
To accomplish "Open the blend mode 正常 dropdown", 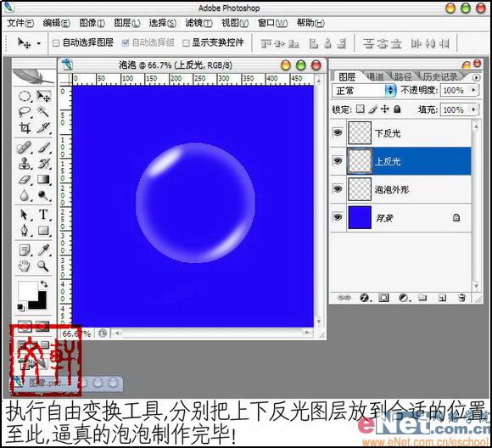I will [x=364, y=91].
